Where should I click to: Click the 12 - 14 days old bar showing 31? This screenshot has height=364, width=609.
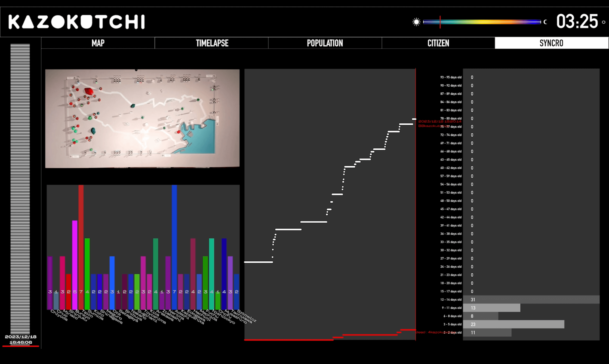[x=531, y=300]
